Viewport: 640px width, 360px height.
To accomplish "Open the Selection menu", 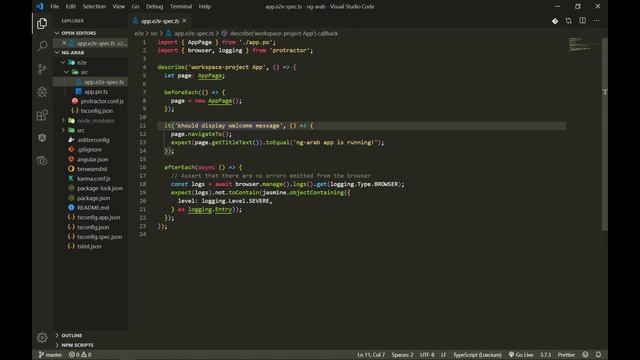I will [94, 7].
